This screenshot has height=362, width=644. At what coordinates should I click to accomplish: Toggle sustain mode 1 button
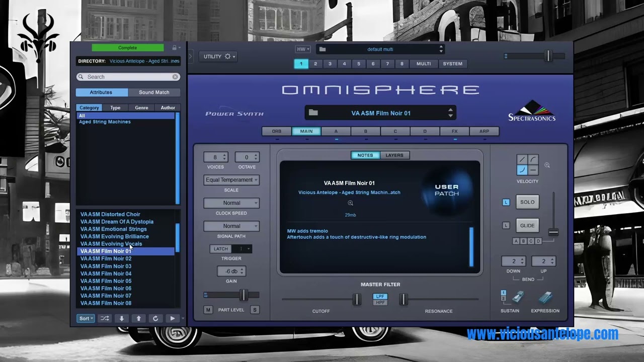click(x=503, y=293)
